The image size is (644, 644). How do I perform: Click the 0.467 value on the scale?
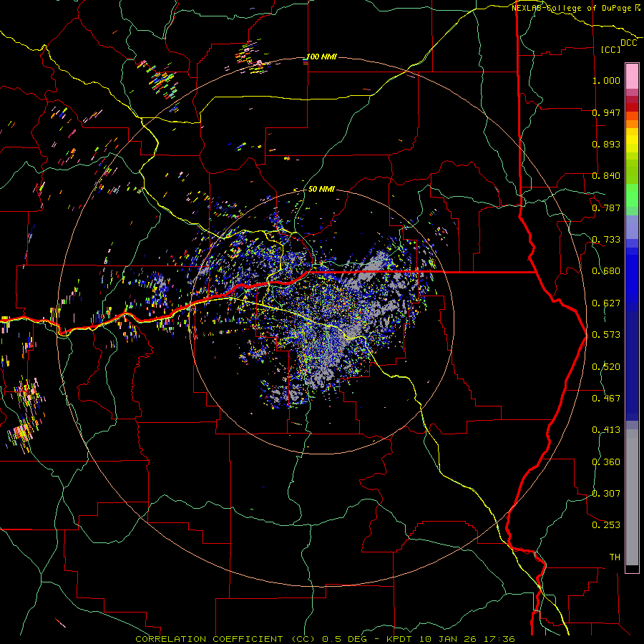pyautogui.click(x=606, y=399)
